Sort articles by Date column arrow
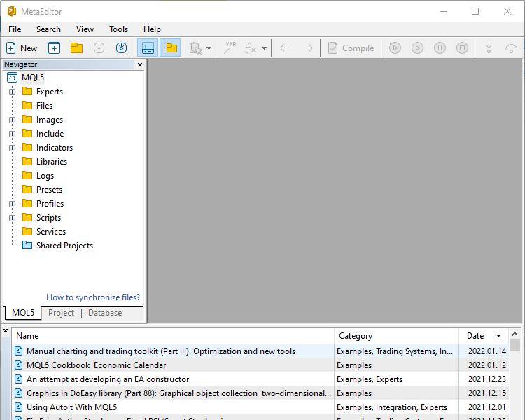The height and width of the screenshot is (420, 525). (498, 336)
